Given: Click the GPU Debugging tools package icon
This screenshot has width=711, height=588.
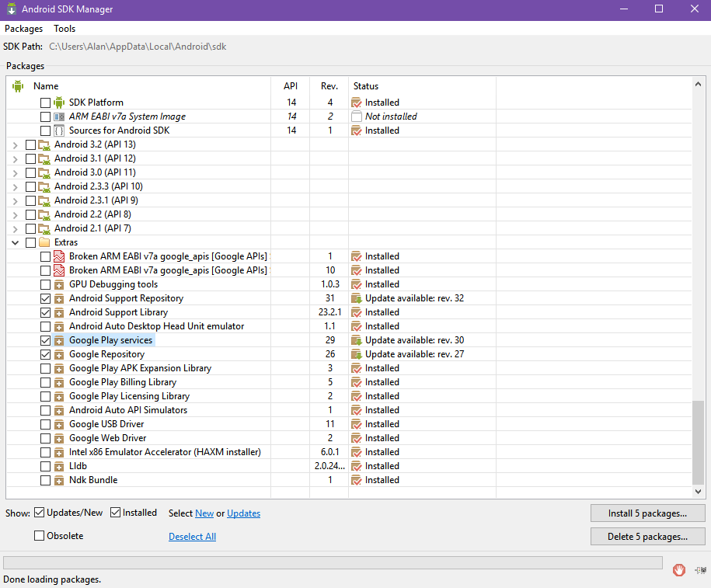Looking at the screenshot, I should [x=59, y=285].
